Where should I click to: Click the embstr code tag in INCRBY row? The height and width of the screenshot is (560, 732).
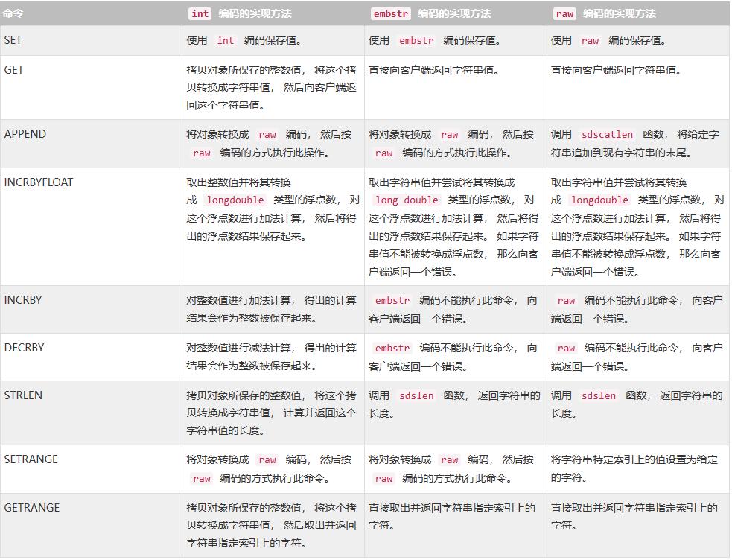pyautogui.click(x=392, y=301)
